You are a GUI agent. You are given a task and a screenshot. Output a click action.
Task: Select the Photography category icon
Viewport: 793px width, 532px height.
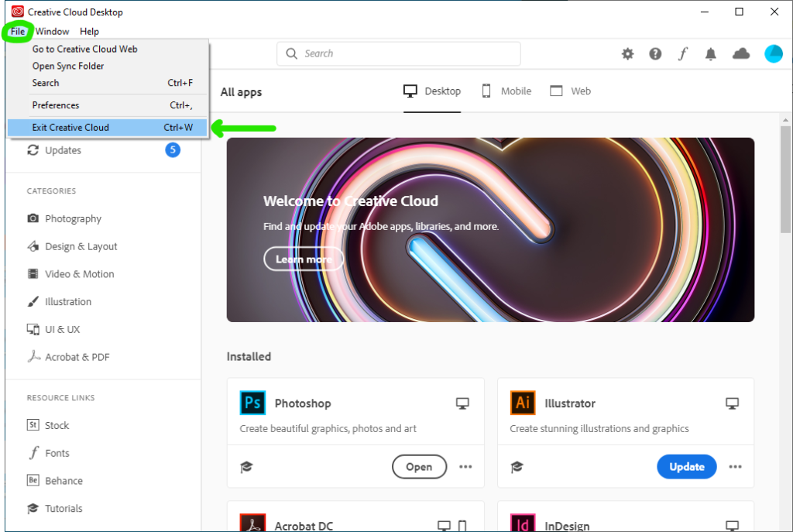[x=33, y=218]
